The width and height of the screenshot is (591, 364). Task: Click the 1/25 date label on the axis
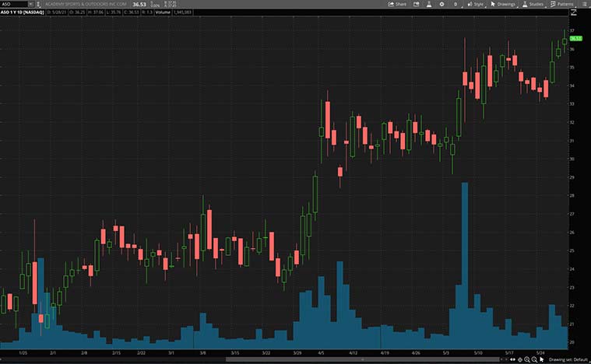tap(23, 353)
